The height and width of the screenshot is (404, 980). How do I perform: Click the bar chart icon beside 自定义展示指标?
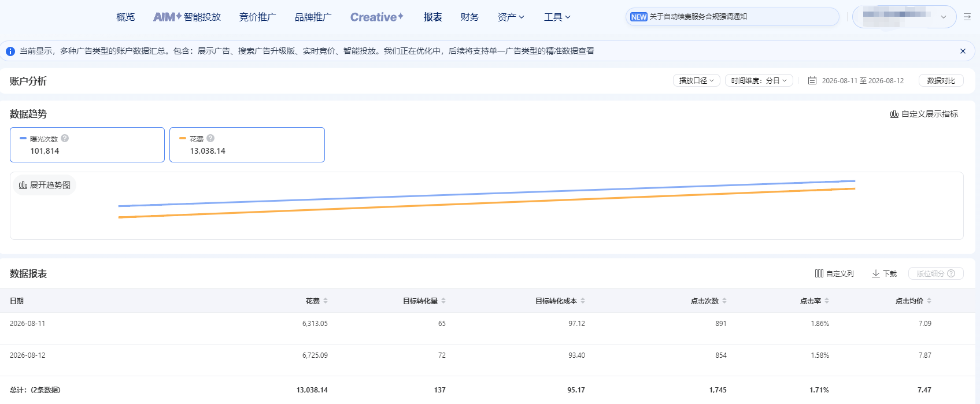[894, 114]
